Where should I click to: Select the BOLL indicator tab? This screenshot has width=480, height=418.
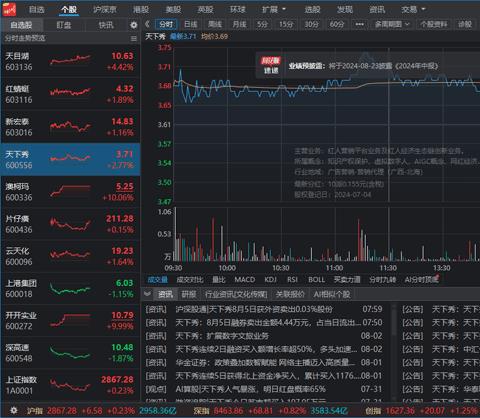tap(316, 280)
